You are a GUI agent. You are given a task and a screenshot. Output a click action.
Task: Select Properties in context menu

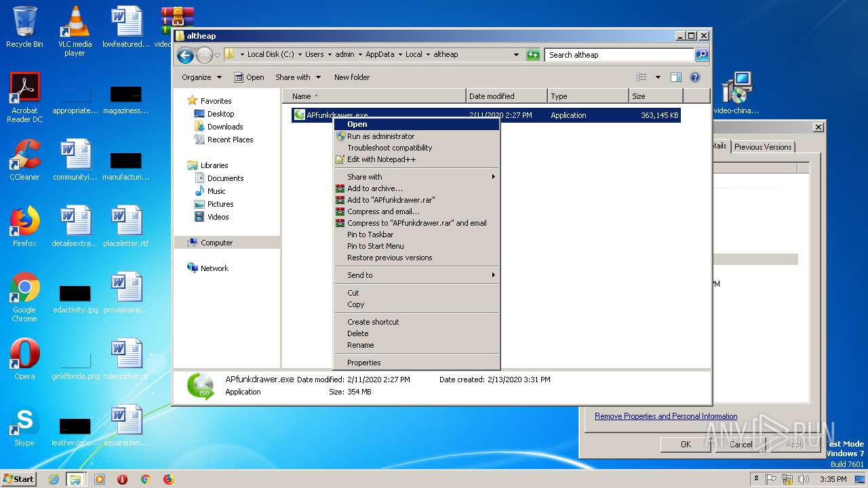click(416, 363)
